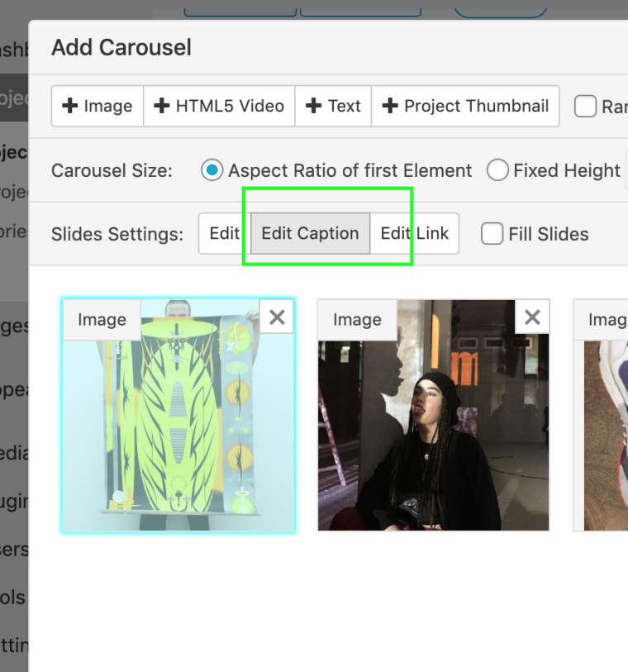Toggle the Fill Slides checkbox

click(x=492, y=234)
